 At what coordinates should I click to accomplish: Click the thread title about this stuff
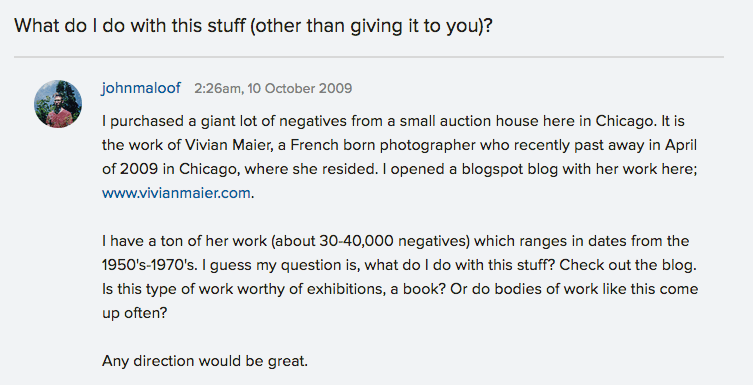pos(254,25)
